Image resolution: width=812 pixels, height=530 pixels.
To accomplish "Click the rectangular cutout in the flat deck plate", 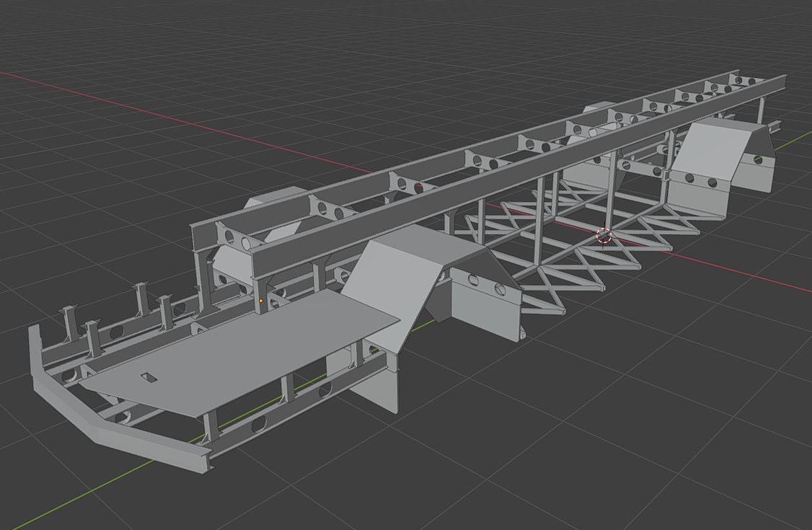I will pos(149,377).
